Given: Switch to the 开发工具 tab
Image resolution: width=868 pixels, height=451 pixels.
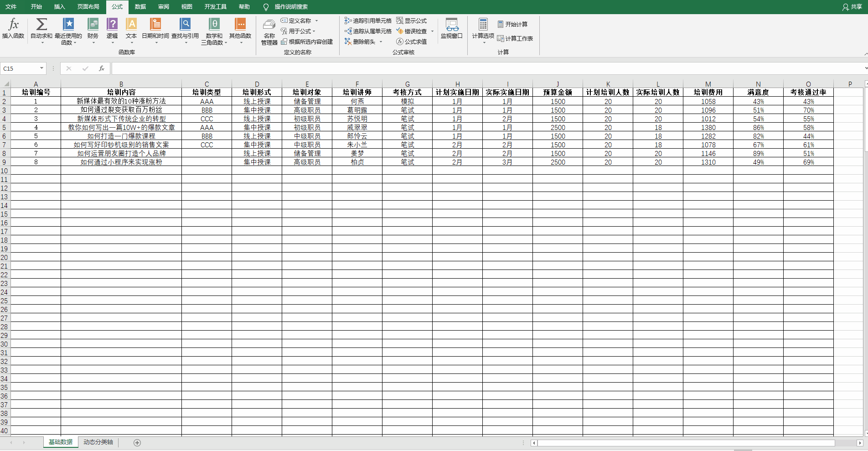Looking at the screenshot, I should [x=216, y=7].
